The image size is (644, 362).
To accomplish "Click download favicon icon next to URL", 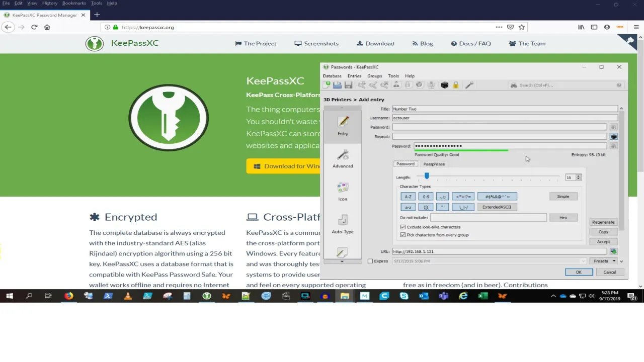I will pos(613,251).
